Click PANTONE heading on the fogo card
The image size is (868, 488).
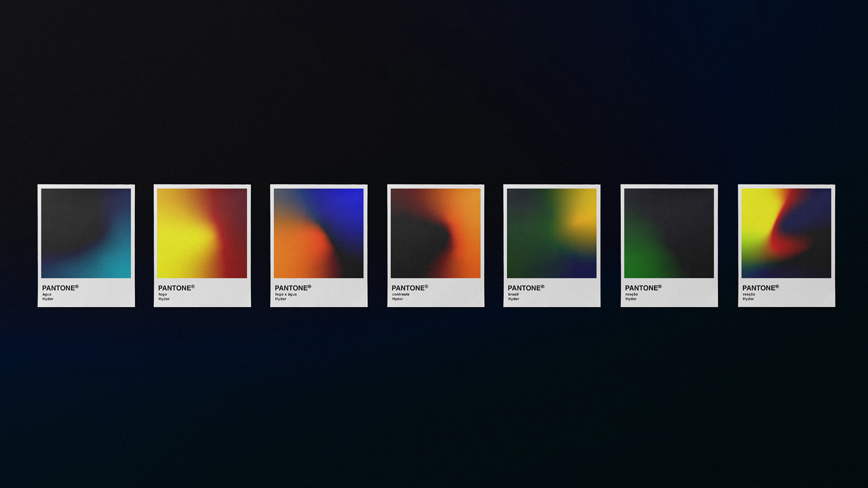[x=176, y=288]
